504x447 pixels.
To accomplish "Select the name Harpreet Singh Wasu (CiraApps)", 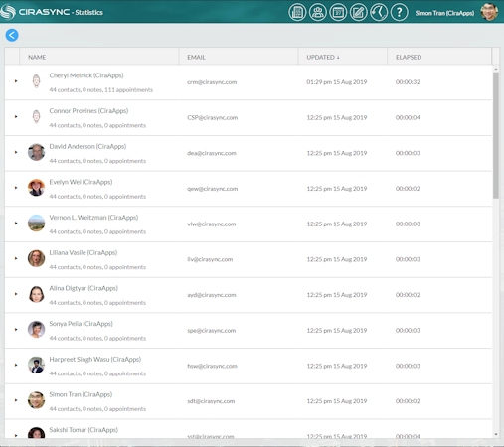I will (95, 359).
